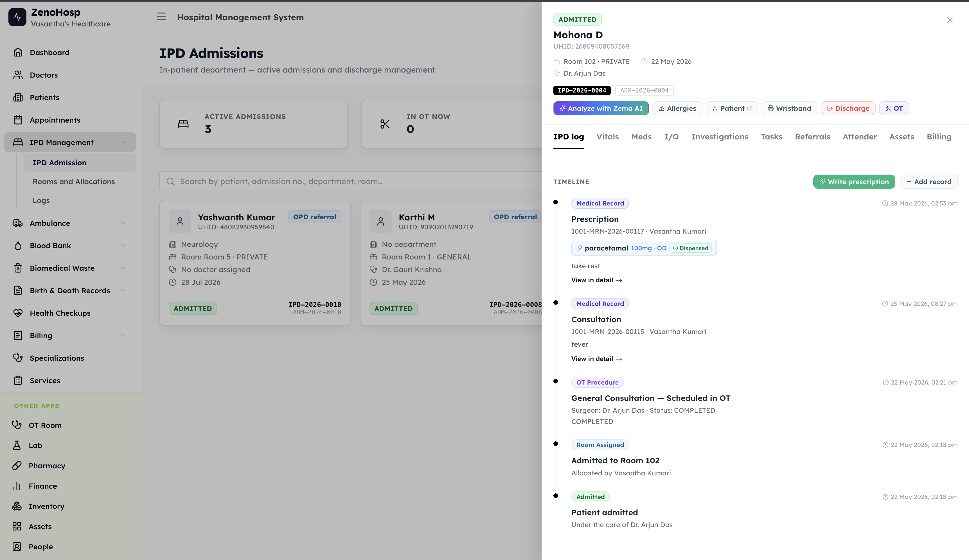
Task: Switch to the Meds tab
Action: pos(641,137)
